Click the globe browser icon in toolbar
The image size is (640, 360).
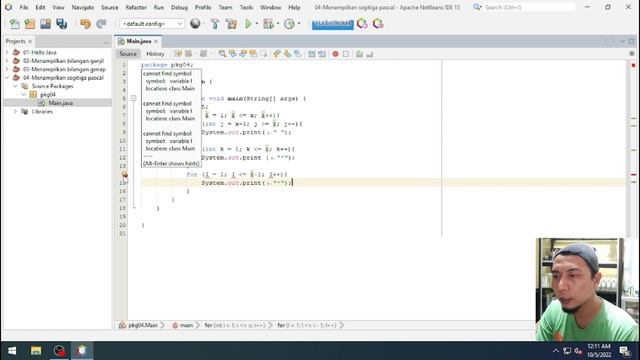tap(195, 24)
